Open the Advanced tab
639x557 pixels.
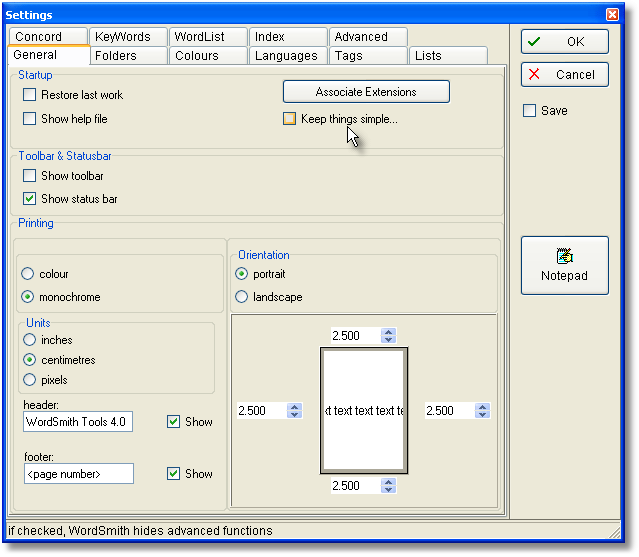click(x=368, y=36)
